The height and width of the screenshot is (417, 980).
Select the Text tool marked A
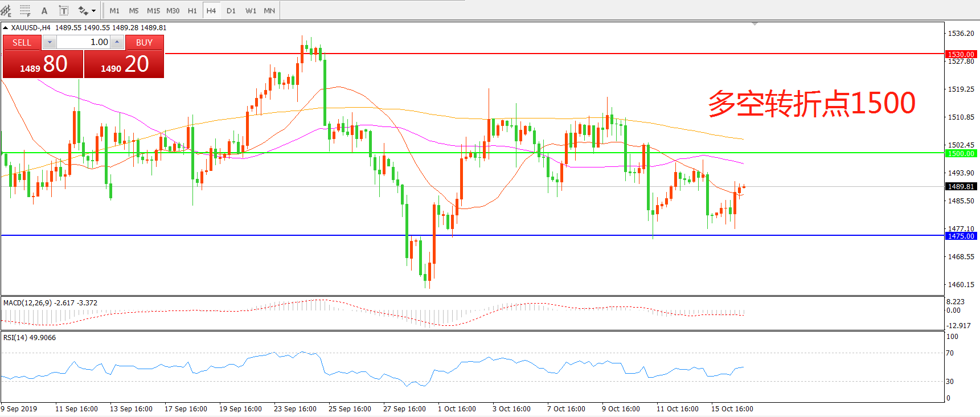click(x=44, y=11)
